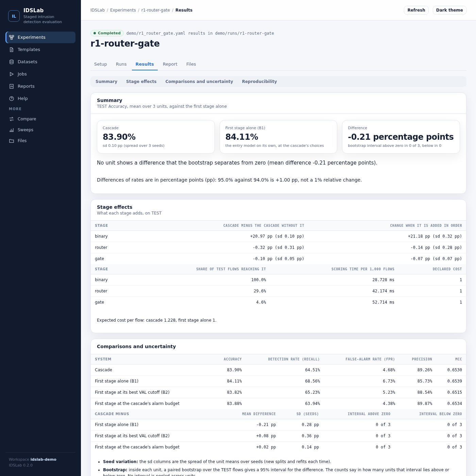Image resolution: width=476 pixels, height=476 pixels.
Task: Click the false-alarm rate 6.73% cell
Action: click(389, 381)
